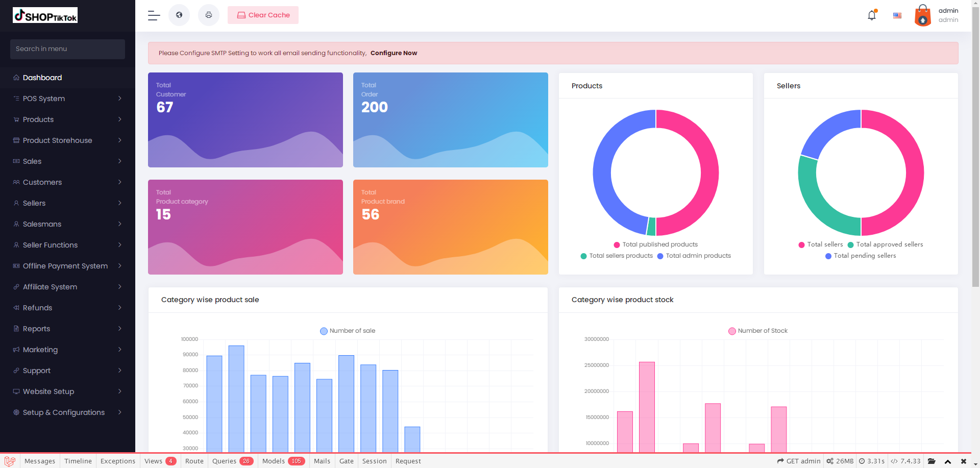Toggle the hamburger sidebar menu icon

click(154, 15)
